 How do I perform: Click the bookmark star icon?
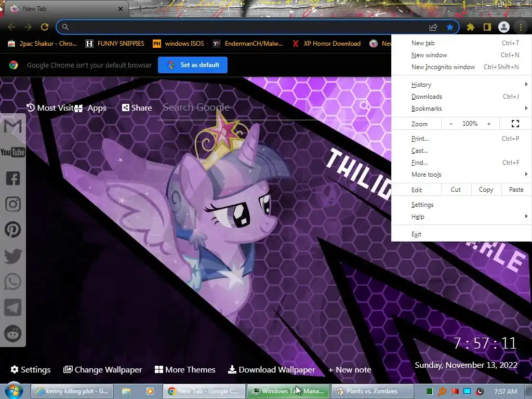[x=450, y=27]
